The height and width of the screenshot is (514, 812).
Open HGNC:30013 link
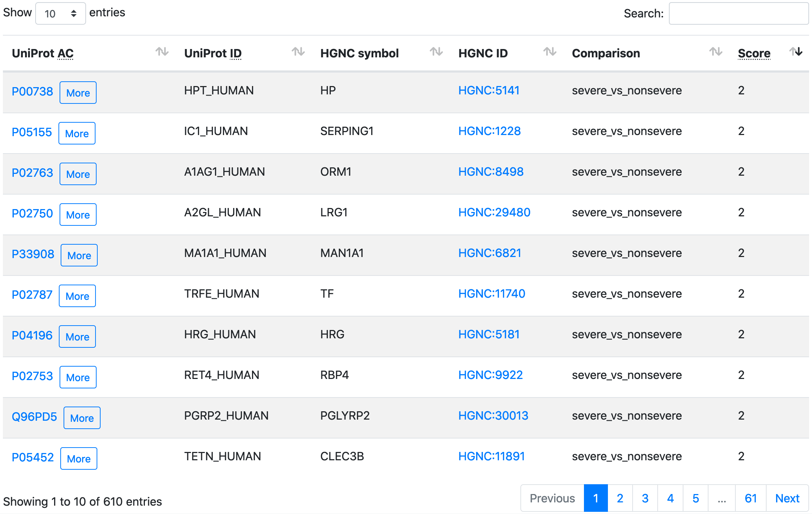tap(493, 416)
